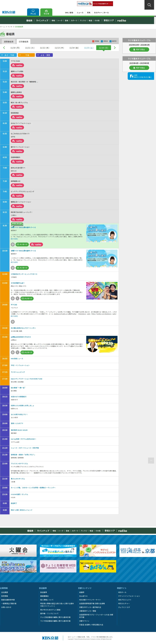This screenshot has width=156, height=644.
Task: Click footer KBS京都 logo
Action: click(50, 638)
